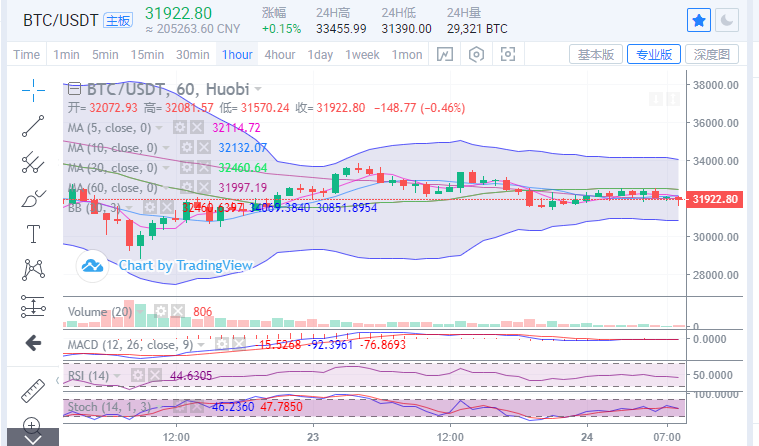Click the 29,321 BTC volume value
This screenshot has width=759, height=446.
click(x=477, y=29)
